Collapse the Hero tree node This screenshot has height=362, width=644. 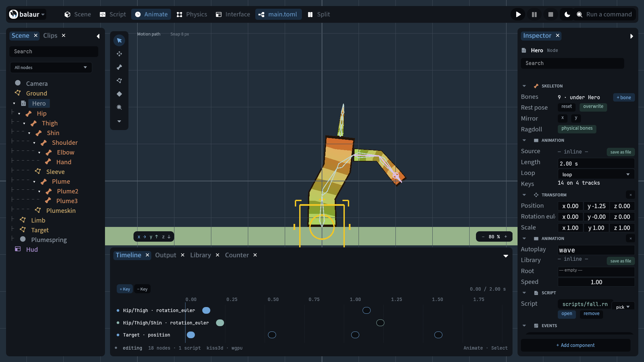point(14,104)
